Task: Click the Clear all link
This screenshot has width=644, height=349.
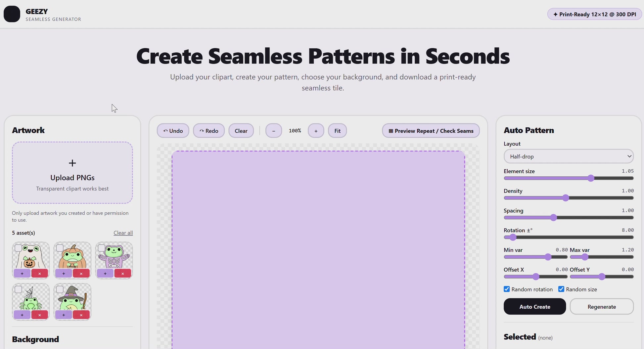Action: pyautogui.click(x=123, y=233)
